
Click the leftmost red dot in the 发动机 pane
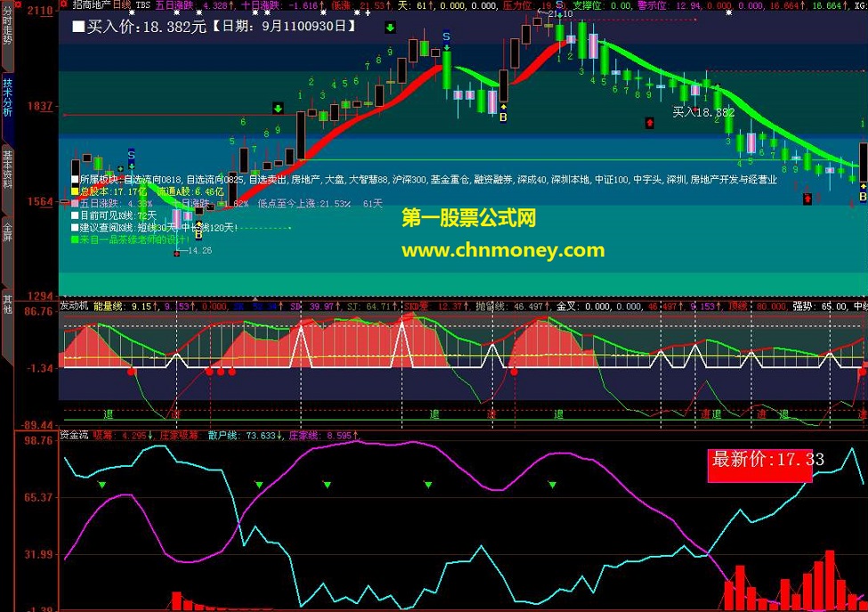click(x=131, y=371)
